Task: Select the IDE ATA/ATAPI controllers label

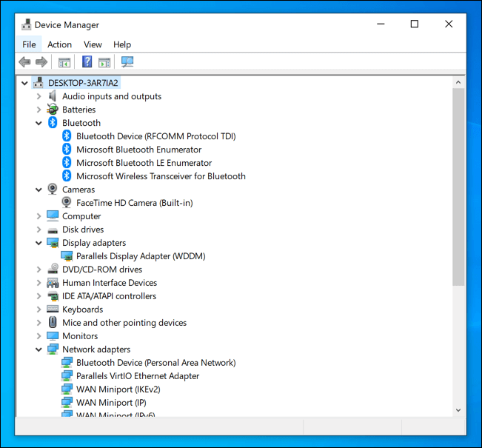Action: click(109, 296)
